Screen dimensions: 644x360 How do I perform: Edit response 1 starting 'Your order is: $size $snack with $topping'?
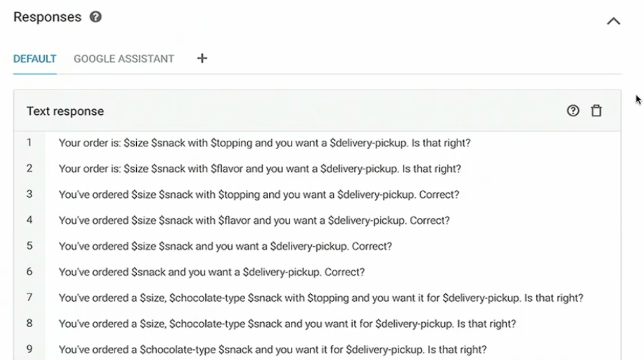pyautogui.click(x=264, y=143)
